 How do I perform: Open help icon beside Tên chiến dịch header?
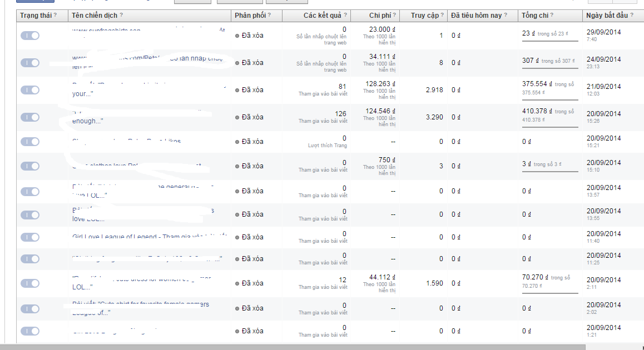tap(121, 15)
